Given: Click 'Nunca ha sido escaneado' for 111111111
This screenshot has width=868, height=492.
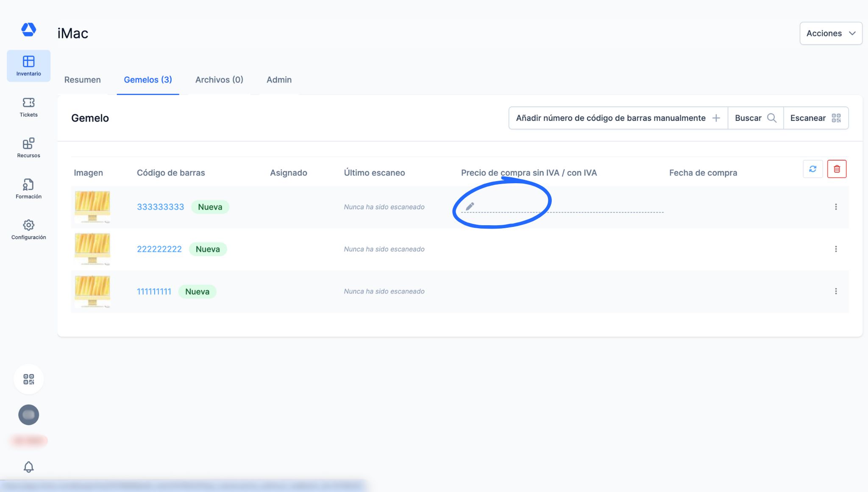Looking at the screenshot, I should coord(384,291).
